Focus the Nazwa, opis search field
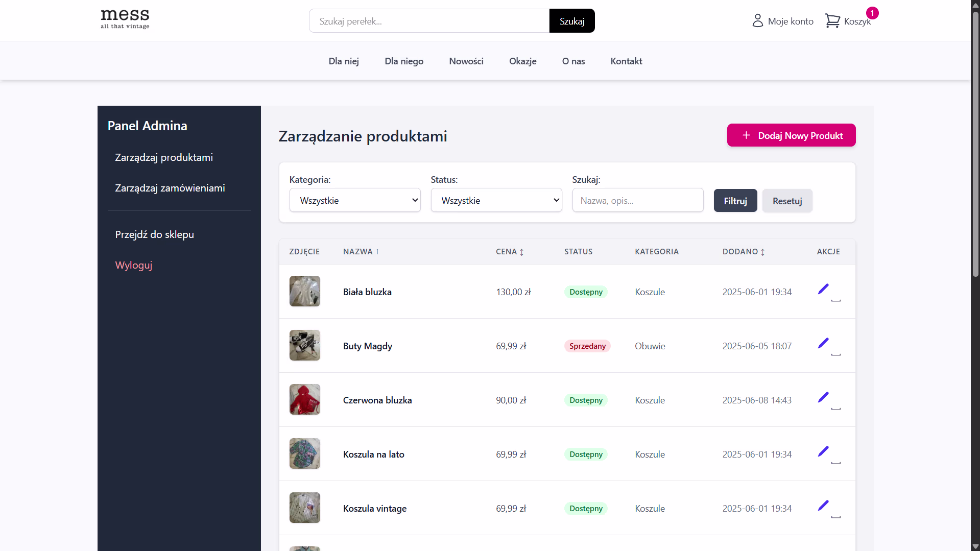This screenshot has height=551, width=980. point(637,200)
